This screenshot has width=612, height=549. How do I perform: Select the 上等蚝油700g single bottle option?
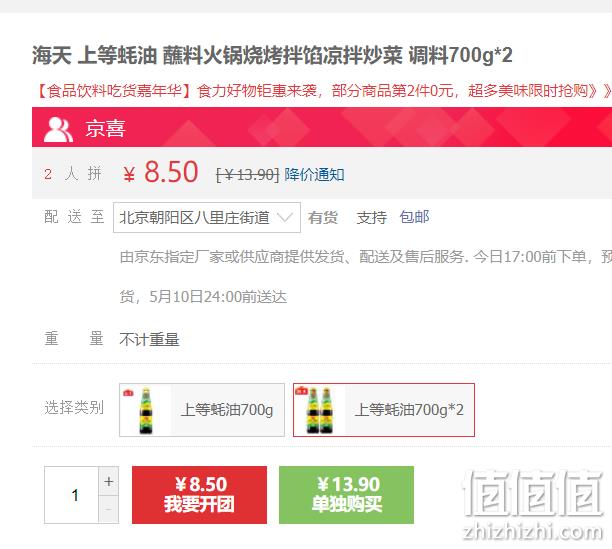pos(202,410)
